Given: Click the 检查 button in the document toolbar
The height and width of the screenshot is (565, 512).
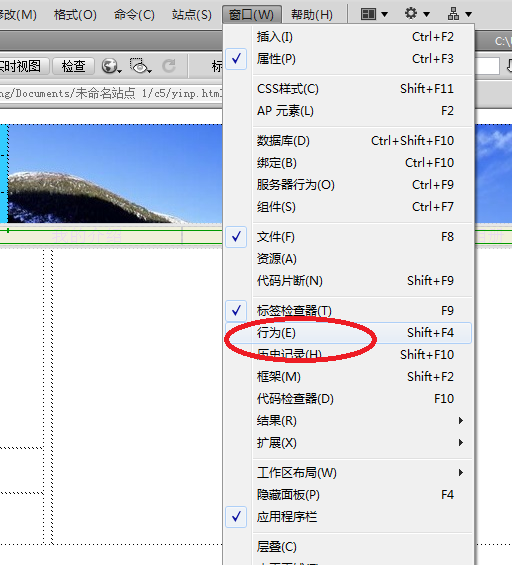Looking at the screenshot, I should coord(74,66).
